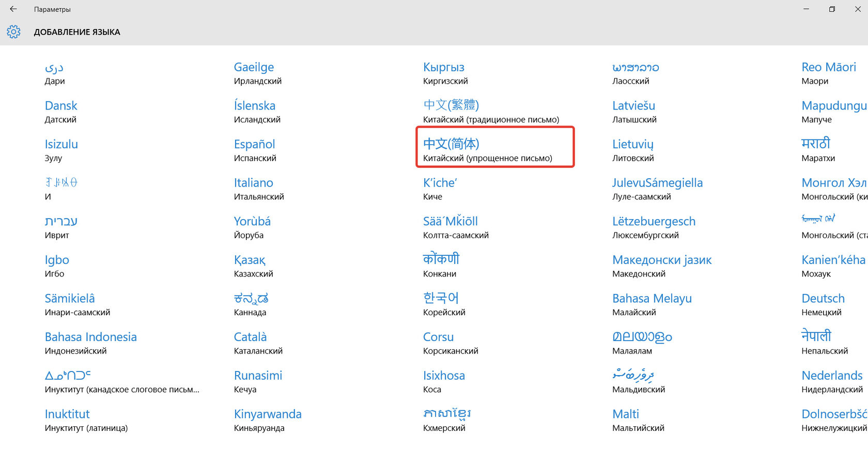Select Кыргыз (Киргизский) language
Image resolution: width=868 pixels, height=464 pixels.
coord(445,74)
